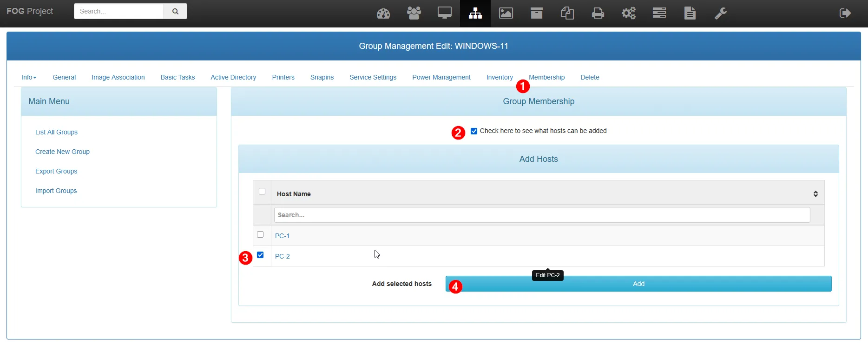The width and height of the screenshot is (868, 346).
Task: Open Service Configuration gears icon
Action: tap(629, 13)
